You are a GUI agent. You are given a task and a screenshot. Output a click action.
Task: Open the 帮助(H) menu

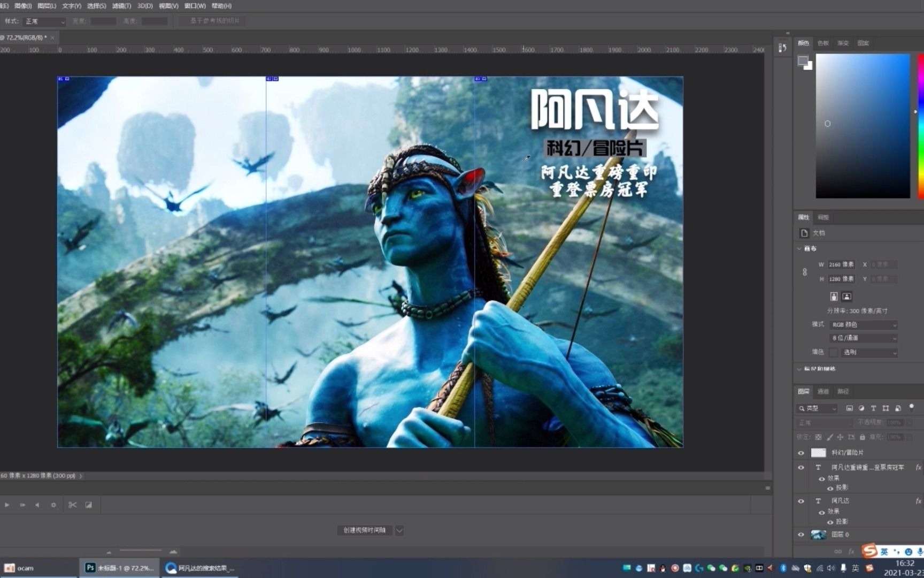(222, 6)
